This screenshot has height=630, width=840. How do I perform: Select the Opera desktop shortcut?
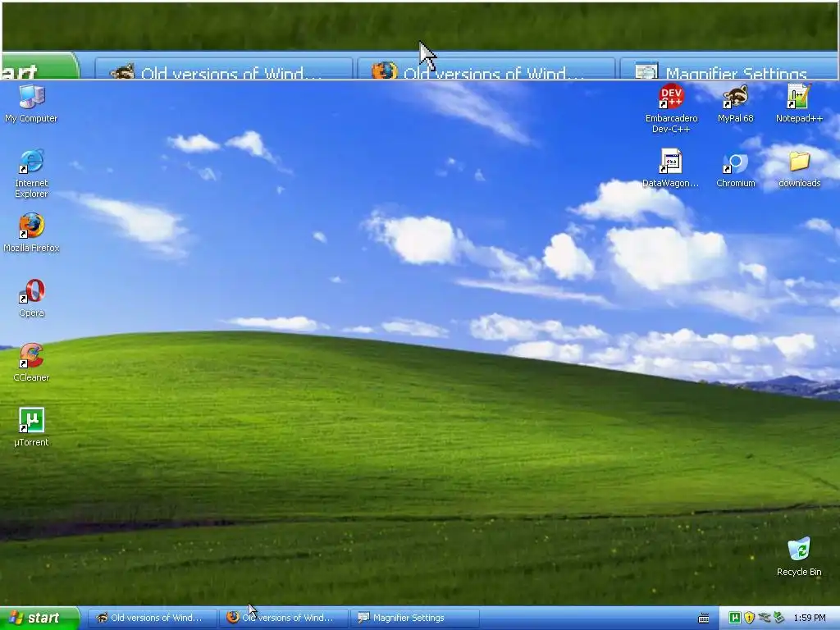pos(31,299)
